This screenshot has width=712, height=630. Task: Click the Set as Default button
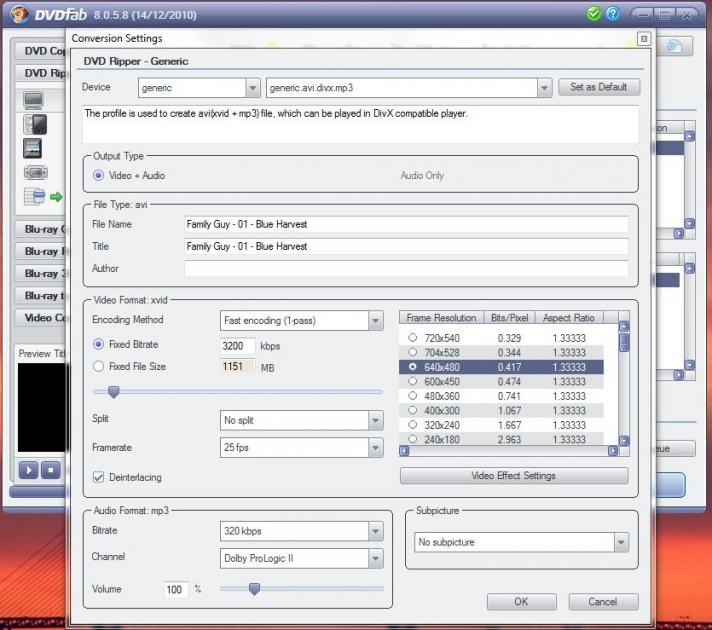599,87
